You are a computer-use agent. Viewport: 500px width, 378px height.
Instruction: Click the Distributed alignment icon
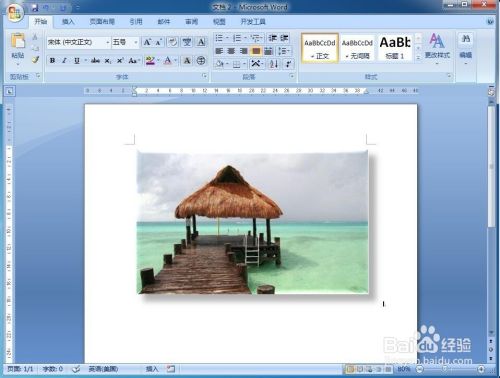click(268, 51)
